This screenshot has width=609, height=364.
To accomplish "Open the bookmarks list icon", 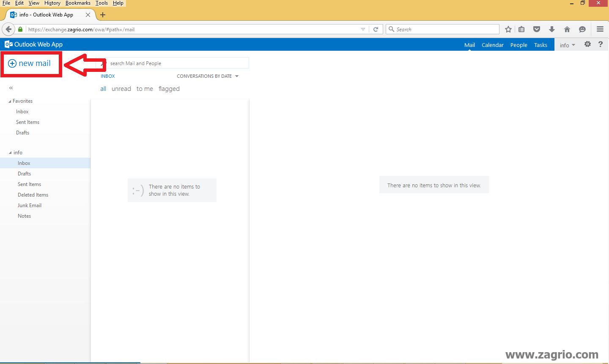I will 521,29.
